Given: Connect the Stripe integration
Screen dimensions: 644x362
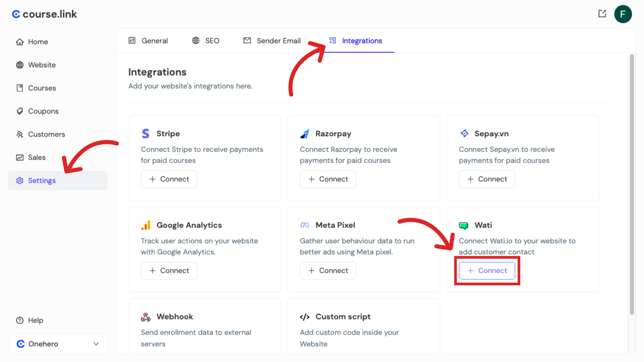Looking at the screenshot, I should pyautogui.click(x=169, y=179).
